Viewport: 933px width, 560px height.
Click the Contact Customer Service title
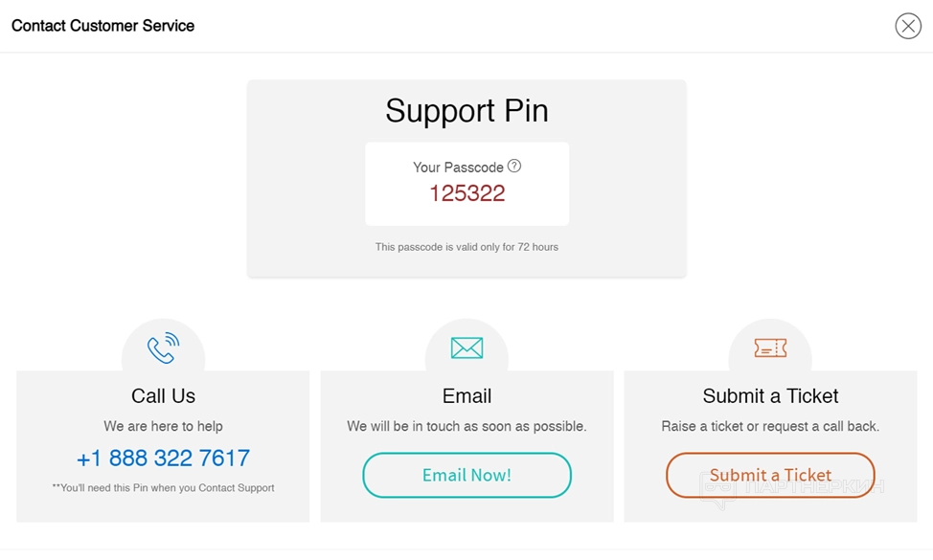tap(102, 26)
